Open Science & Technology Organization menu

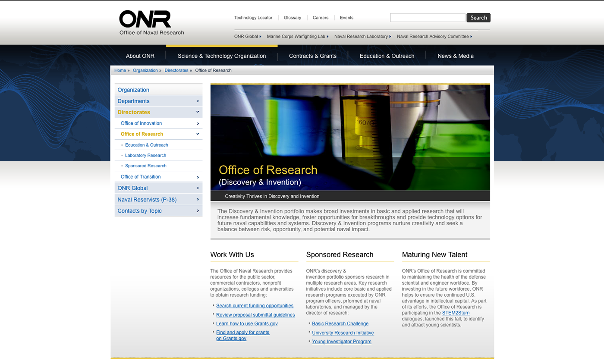point(222,56)
